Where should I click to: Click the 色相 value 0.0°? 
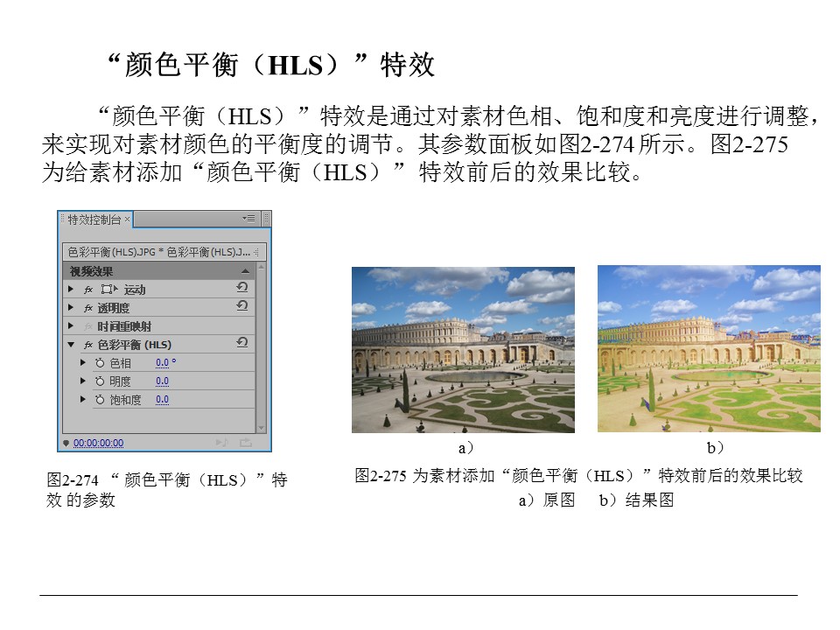pos(165,362)
